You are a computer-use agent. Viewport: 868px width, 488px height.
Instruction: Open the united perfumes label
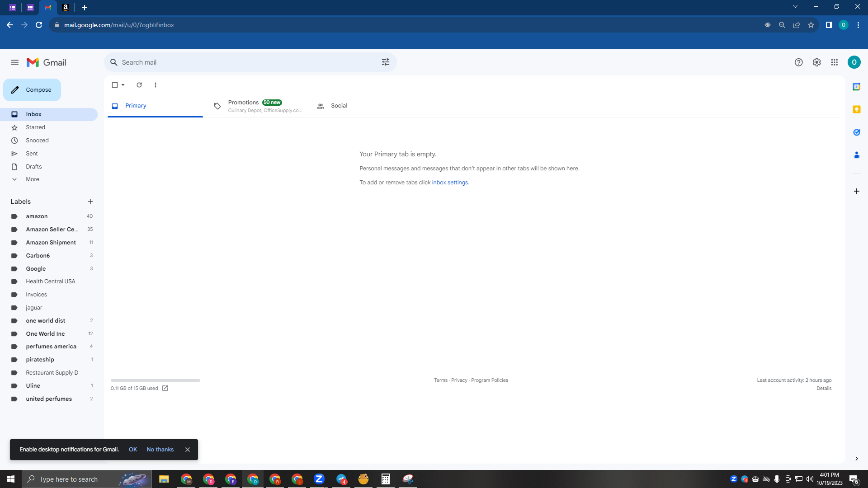click(x=49, y=399)
